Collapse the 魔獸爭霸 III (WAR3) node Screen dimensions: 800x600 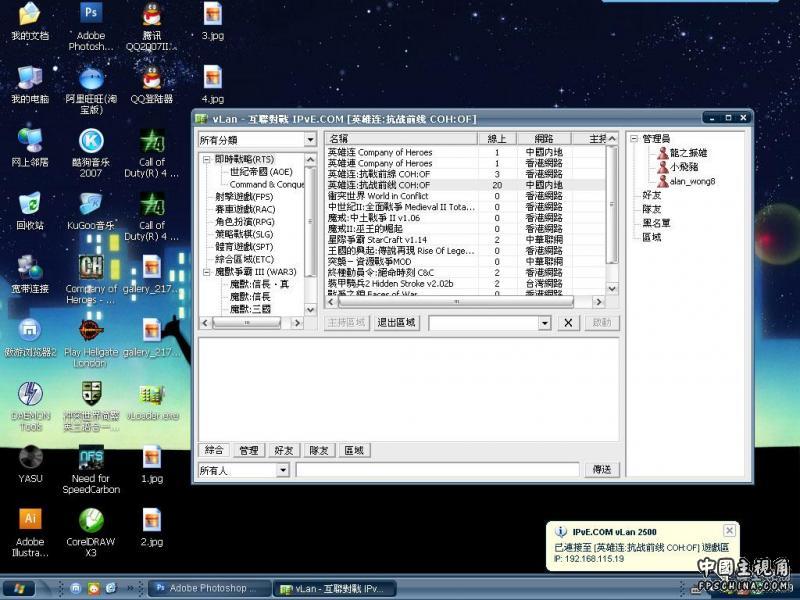(x=207, y=272)
